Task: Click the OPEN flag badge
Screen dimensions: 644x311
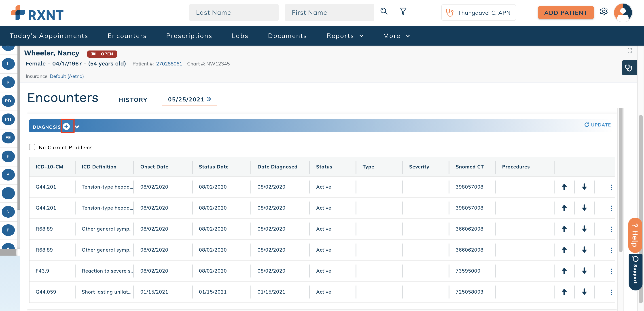Action: click(102, 54)
